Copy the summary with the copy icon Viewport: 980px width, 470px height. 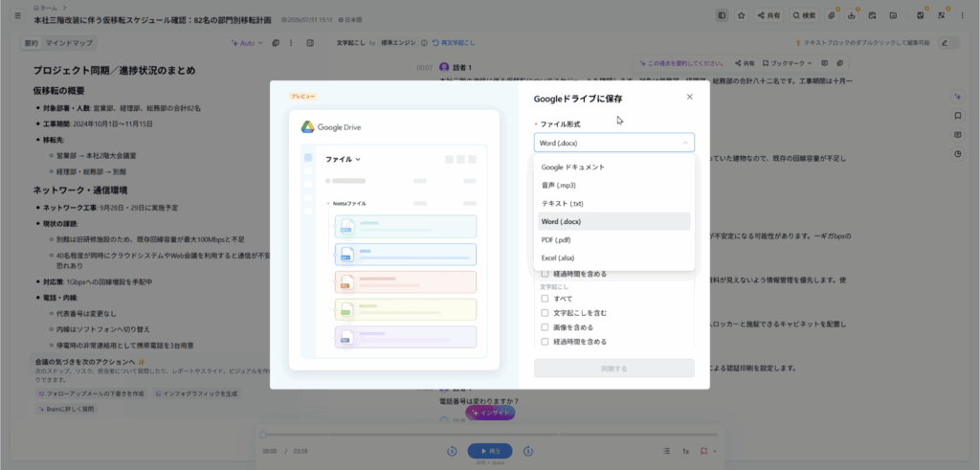pyautogui.click(x=276, y=43)
